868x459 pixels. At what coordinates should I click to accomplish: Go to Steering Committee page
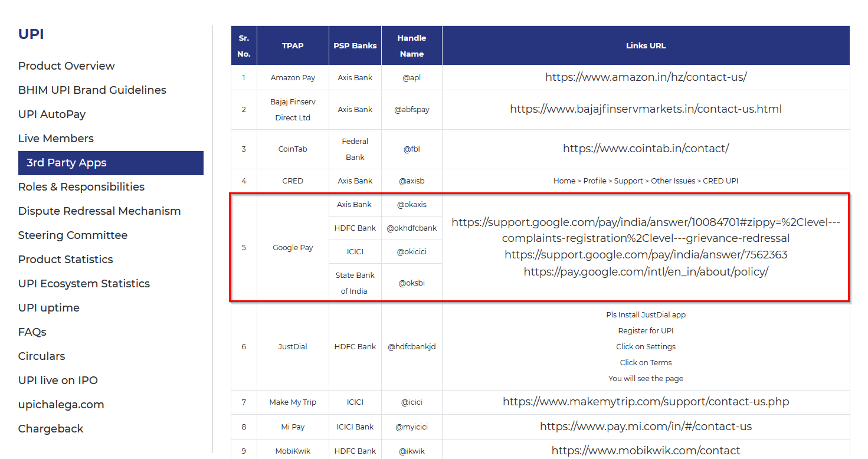(73, 235)
